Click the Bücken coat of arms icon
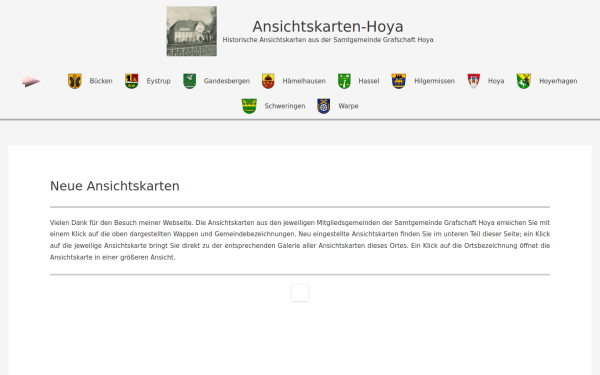600x375 pixels. click(x=75, y=81)
